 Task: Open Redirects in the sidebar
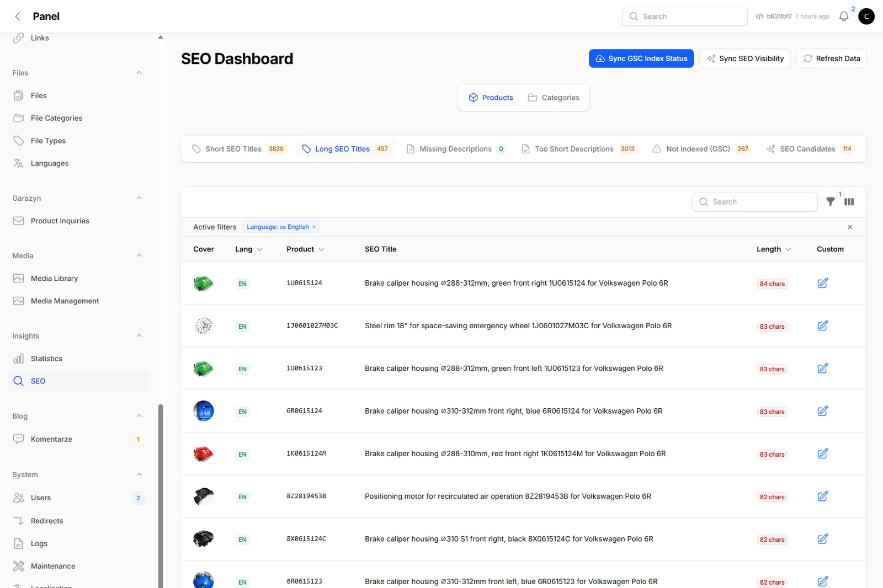[78, 521]
